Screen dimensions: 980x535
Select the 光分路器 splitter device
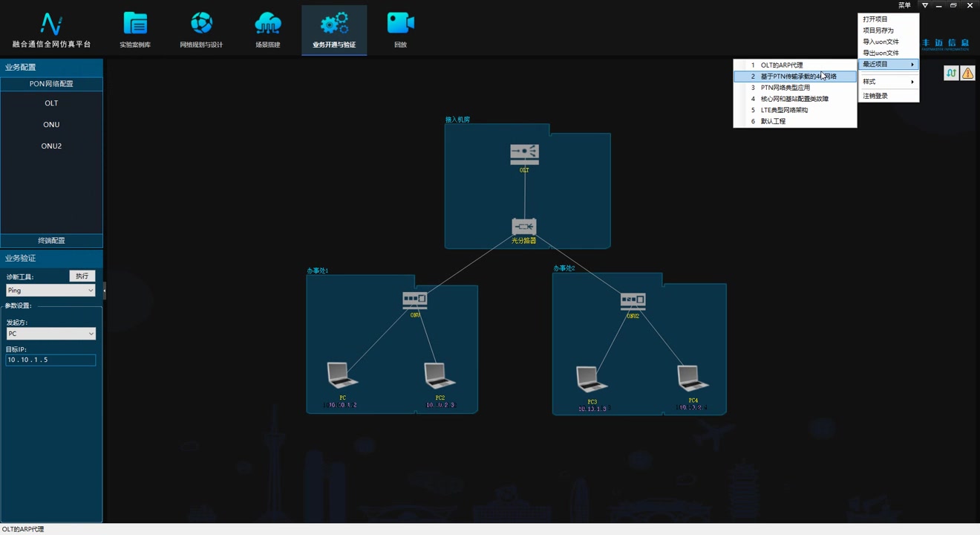[524, 227]
